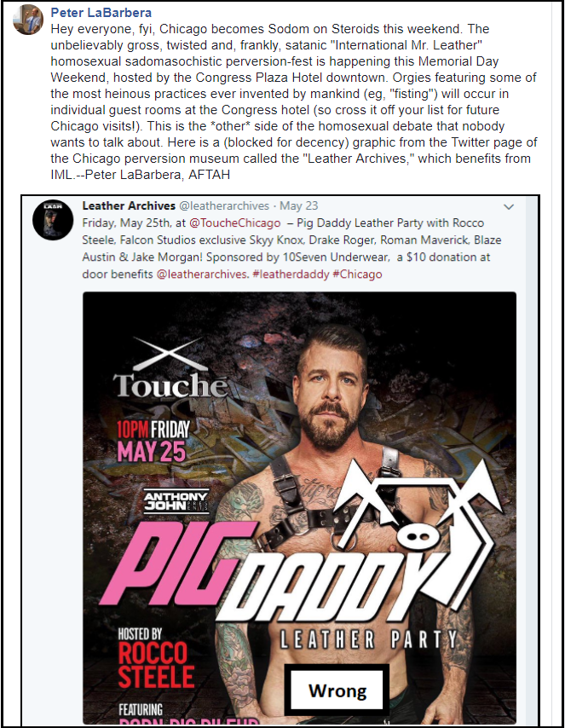Open the @leatherarchives handle beside name
565x728 pixels.
224,205
